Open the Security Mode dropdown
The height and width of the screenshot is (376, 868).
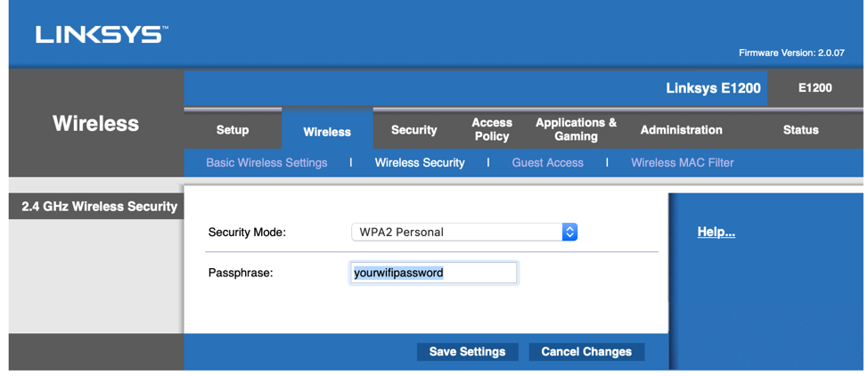[x=464, y=232]
